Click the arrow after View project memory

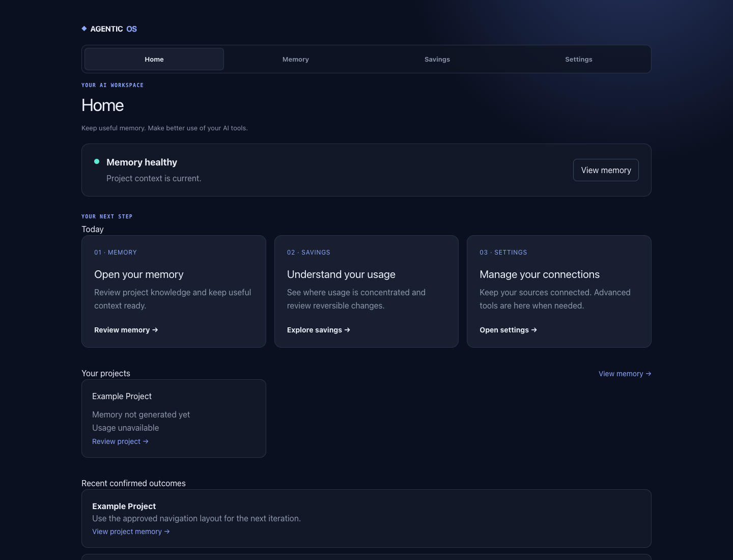point(167,531)
